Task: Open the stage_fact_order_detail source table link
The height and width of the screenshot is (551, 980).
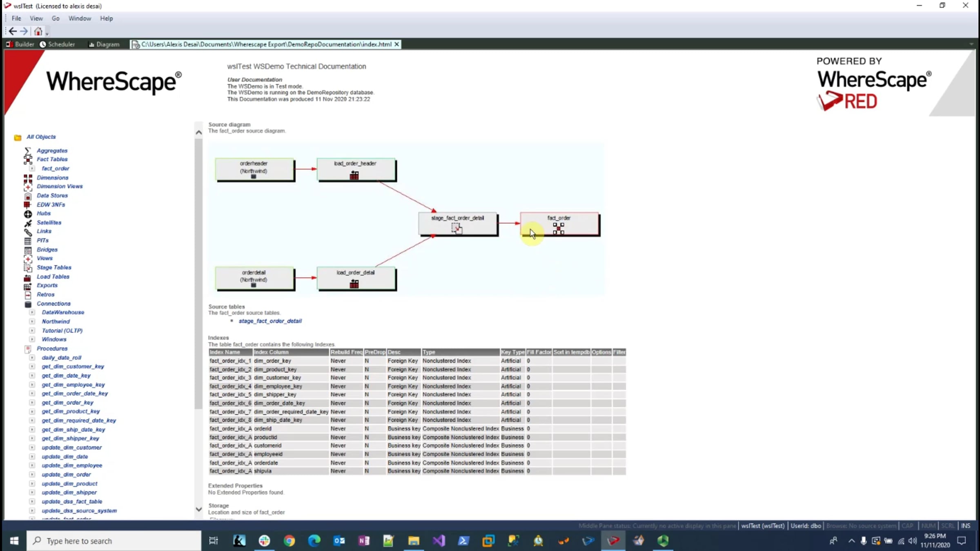Action: (x=270, y=321)
